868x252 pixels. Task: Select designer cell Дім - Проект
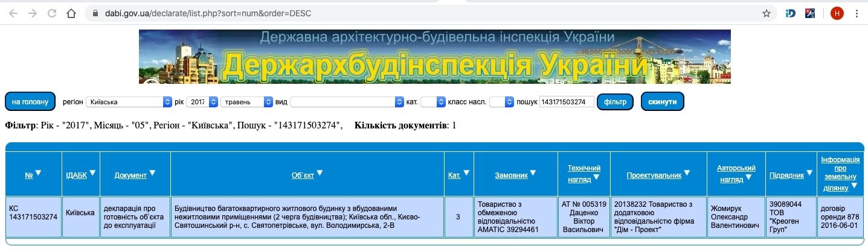pos(658,217)
